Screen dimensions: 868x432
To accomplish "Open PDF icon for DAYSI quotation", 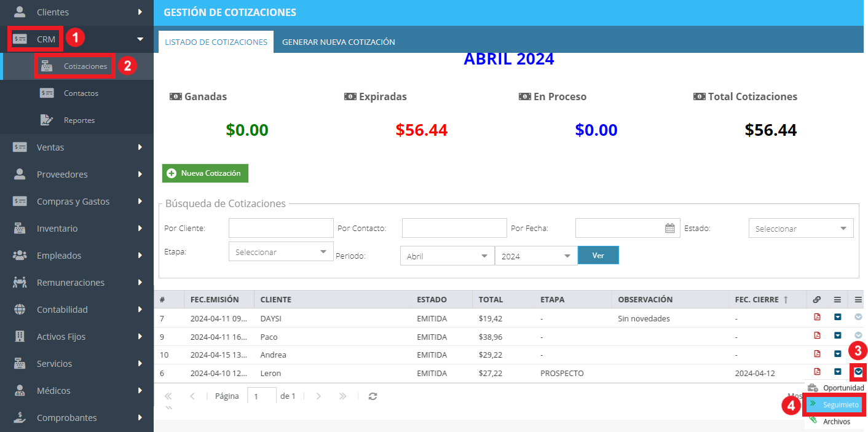I will [x=817, y=318].
